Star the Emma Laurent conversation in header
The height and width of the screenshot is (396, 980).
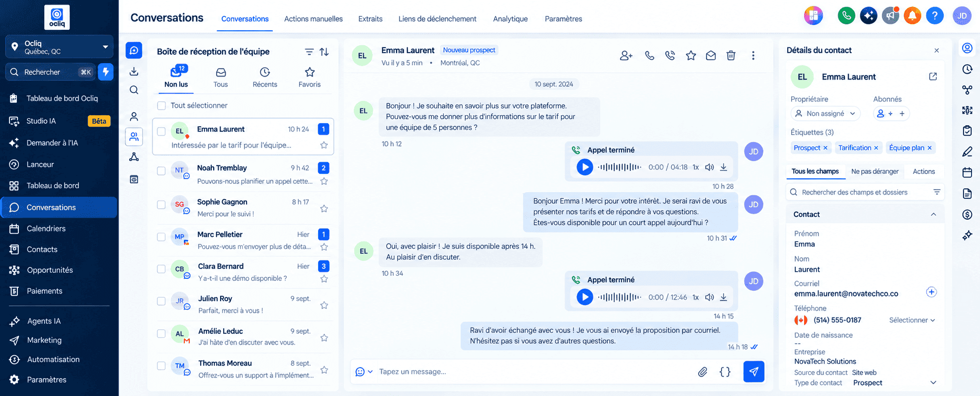tap(691, 56)
